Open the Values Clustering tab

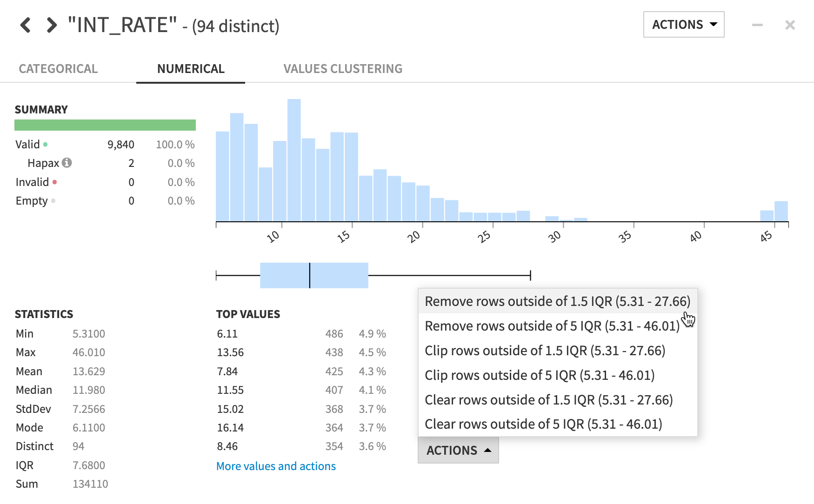point(343,69)
